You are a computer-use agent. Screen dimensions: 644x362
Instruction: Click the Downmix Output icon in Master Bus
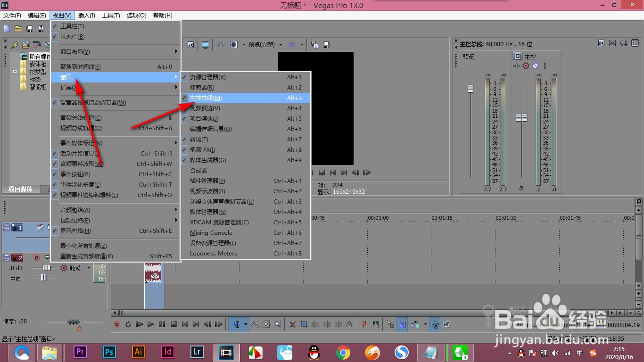(612, 43)
